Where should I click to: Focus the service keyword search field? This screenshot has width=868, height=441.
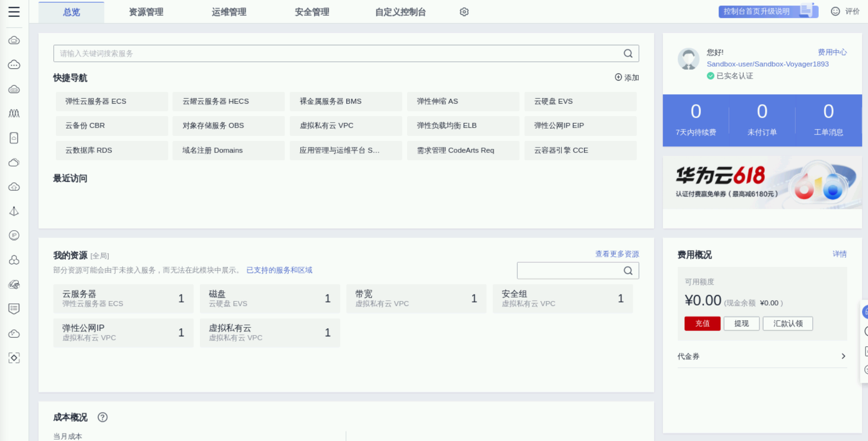point(346,53)
